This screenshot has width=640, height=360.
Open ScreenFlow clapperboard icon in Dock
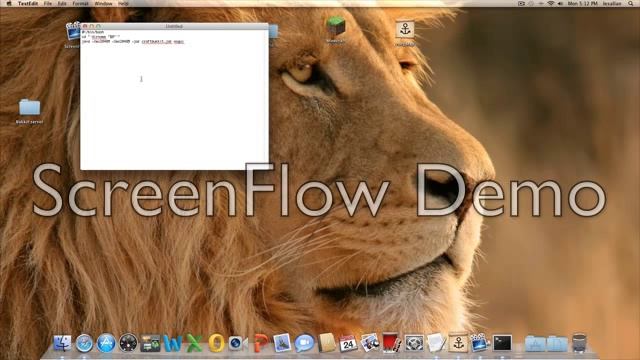480,343
